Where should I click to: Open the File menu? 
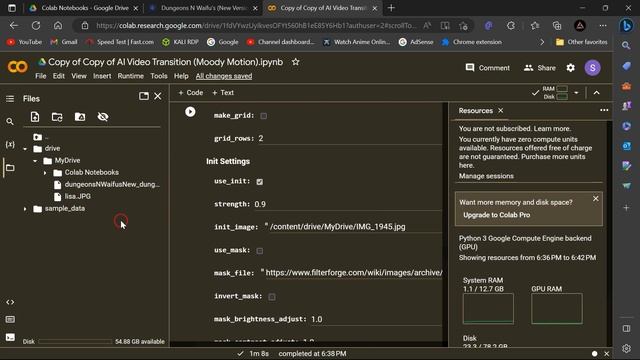point(40,76)
